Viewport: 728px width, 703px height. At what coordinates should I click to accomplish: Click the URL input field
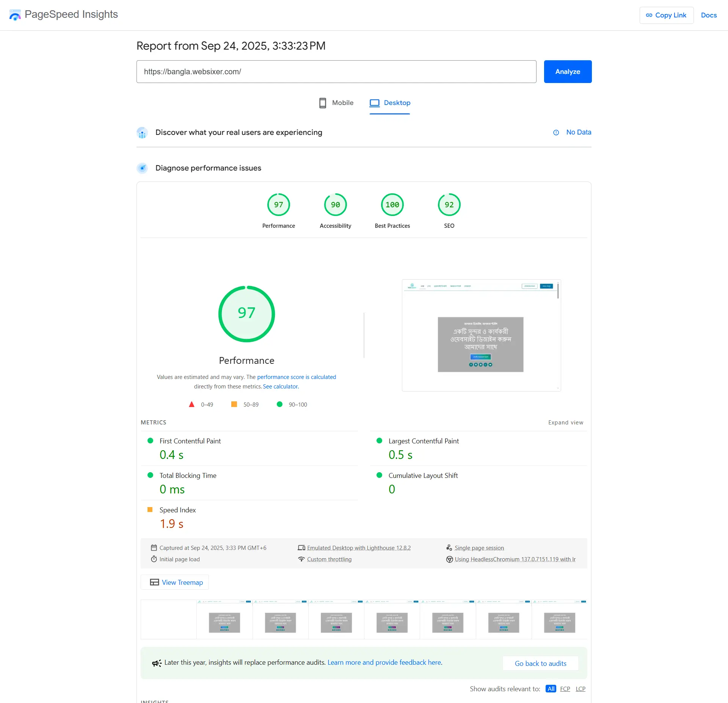tap(336, 71)
